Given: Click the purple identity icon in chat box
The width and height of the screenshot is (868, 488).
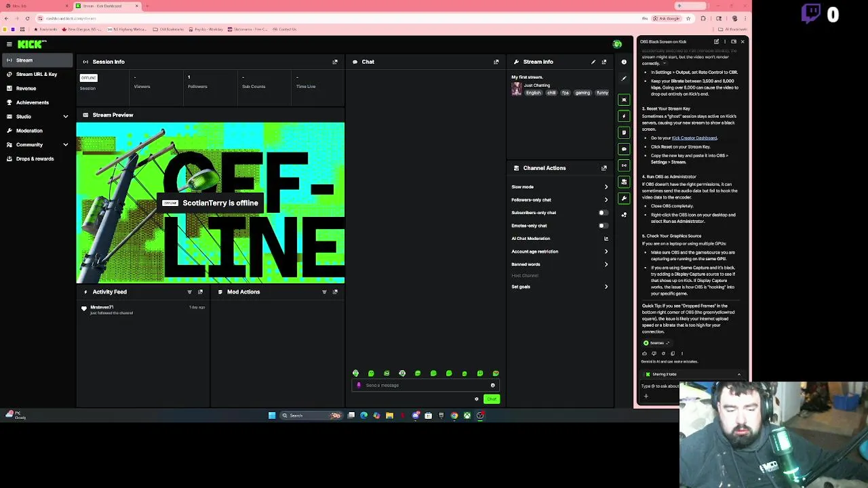Looking at the screenshot, I should pyautogui.click(x=359, y=385).
